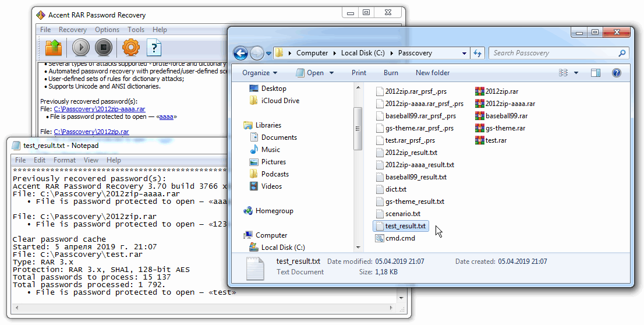The height and width of the screenshot is (325, 644).
Task: Click the aaaa password link
Action: point(167,116)
